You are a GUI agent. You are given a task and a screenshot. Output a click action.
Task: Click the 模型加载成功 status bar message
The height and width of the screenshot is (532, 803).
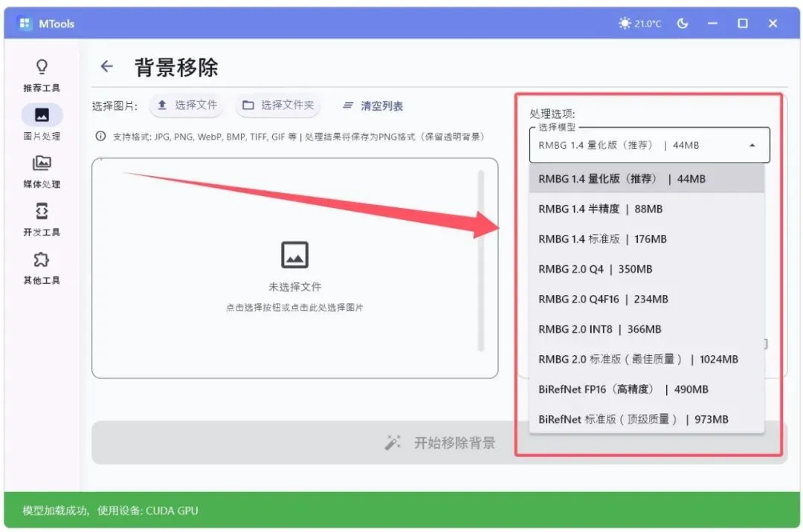point(110,510)
